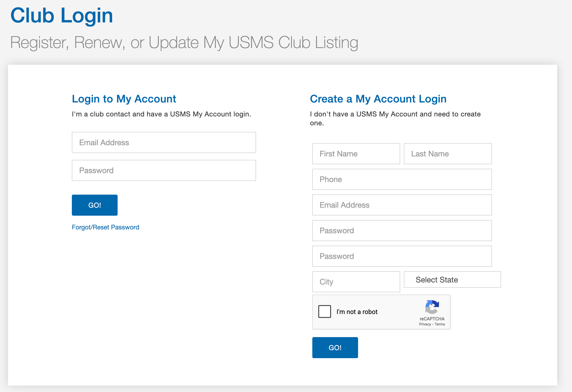The width and height of the screenshot is (572, 392).
Task: Click the 'I don't have a USMS My Account' text
Action: tap(395, 119)
